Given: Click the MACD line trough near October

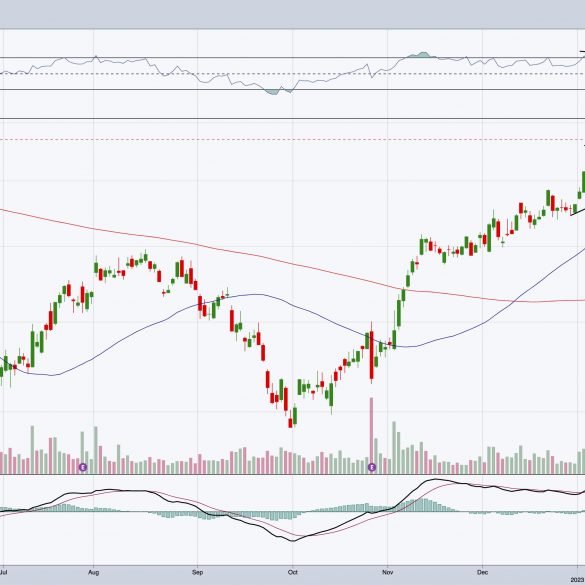Looking at the screenshot, I should point(293,541).
